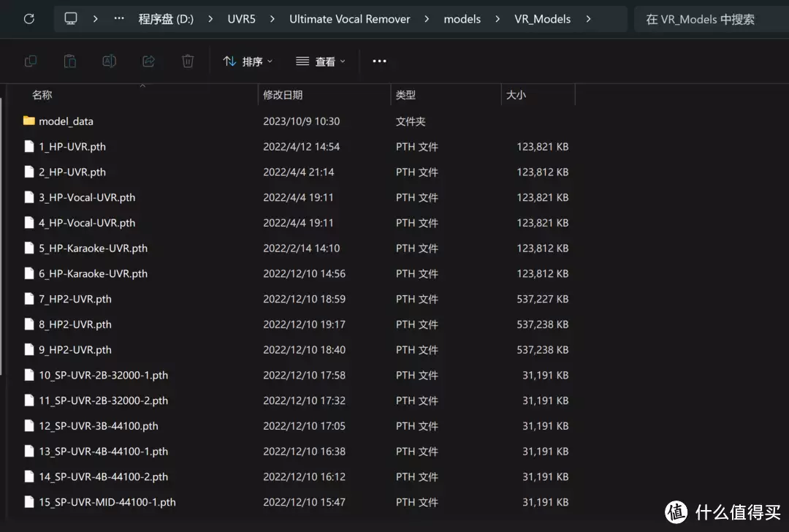Open the 排序 sort dropdown

(248, 61)
